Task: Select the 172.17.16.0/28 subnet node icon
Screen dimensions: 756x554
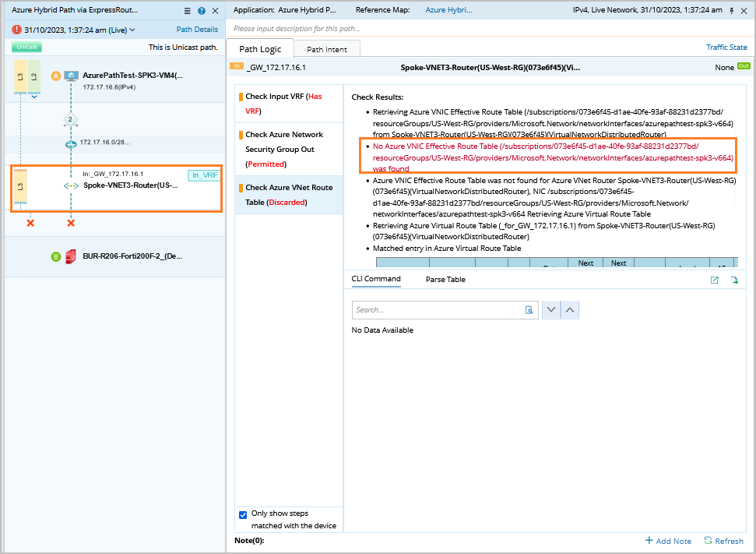Action: [x=71, y=144]
